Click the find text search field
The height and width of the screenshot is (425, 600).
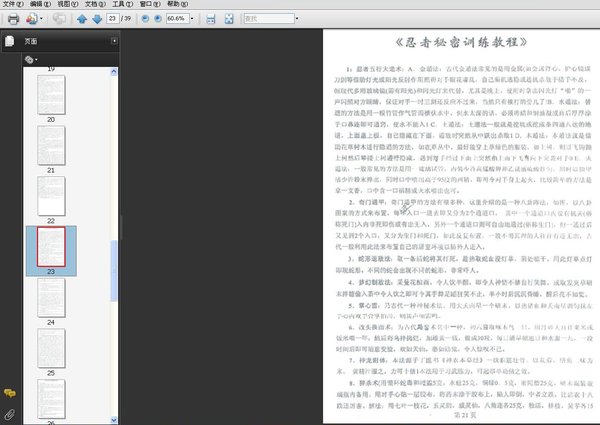(269, 18)
